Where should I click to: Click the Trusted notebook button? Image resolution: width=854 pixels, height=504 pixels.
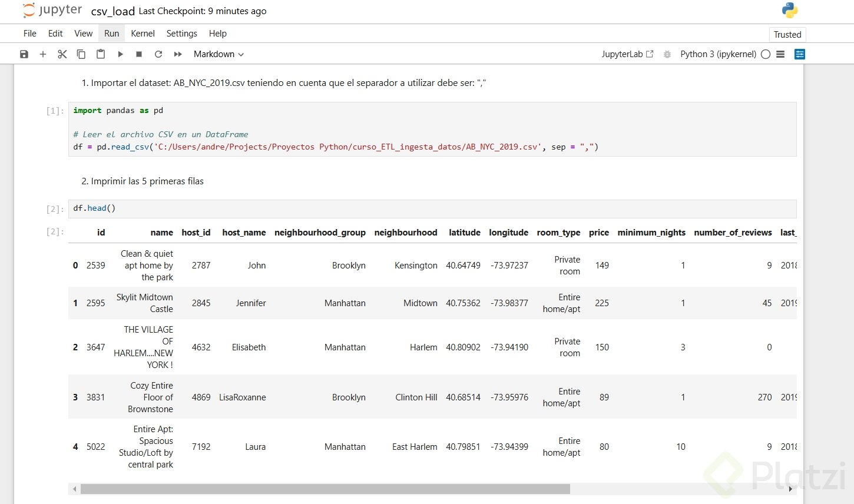[x=787, y=35]
